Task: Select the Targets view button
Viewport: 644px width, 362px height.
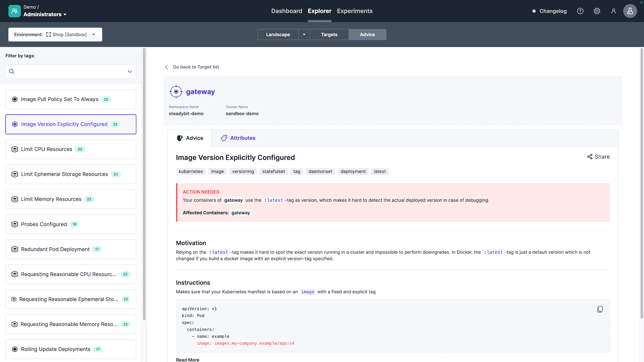Action: (x=329, y=35)
